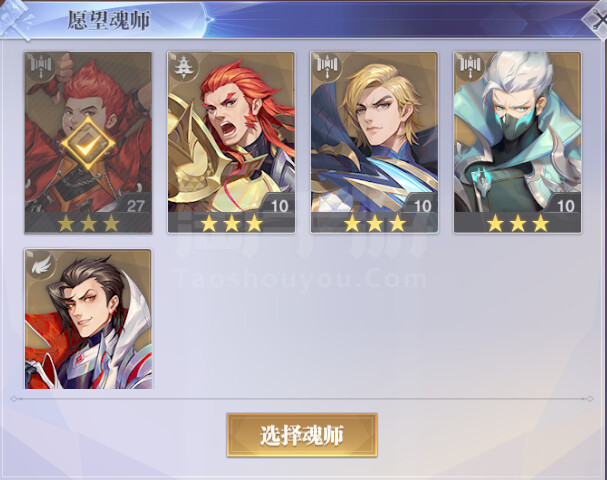607x480 pixels.
Task: Select the white-haired masked hero card
Action: (518, 142)
